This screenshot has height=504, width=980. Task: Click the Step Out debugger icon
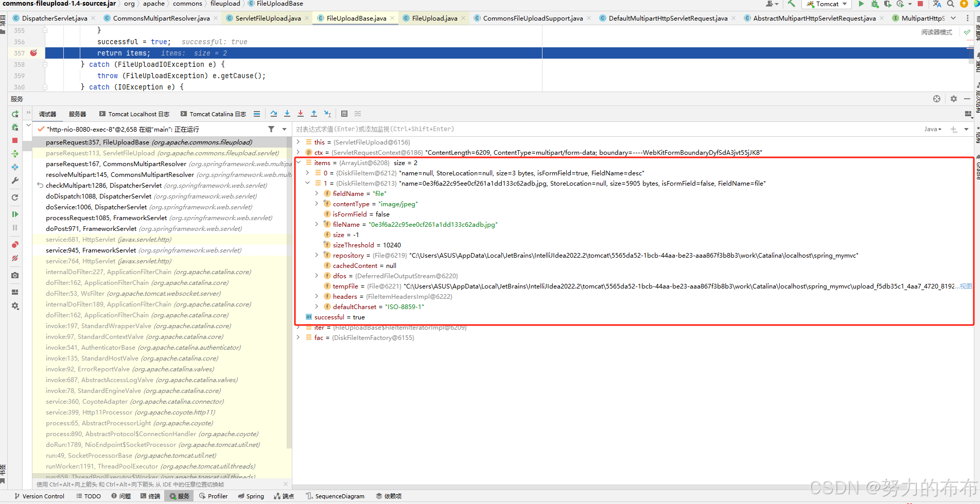pyautogui.click(x=314, y=114)
